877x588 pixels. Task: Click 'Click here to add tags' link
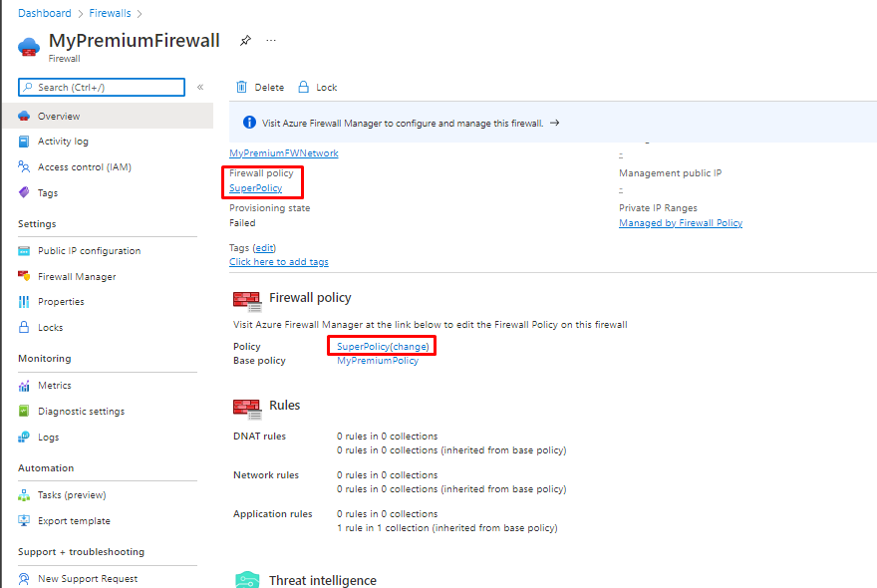coord(278,262)
